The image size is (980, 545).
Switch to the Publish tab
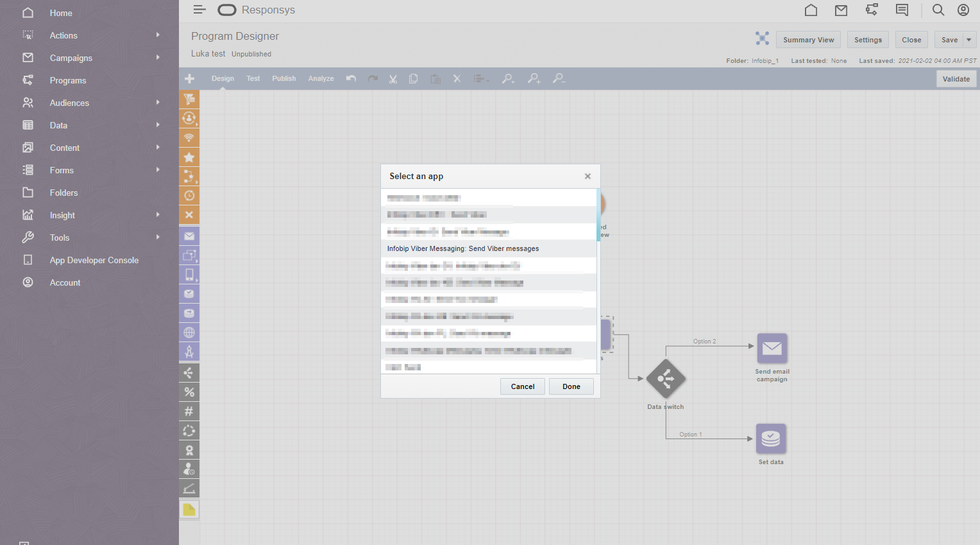point(283,78)
